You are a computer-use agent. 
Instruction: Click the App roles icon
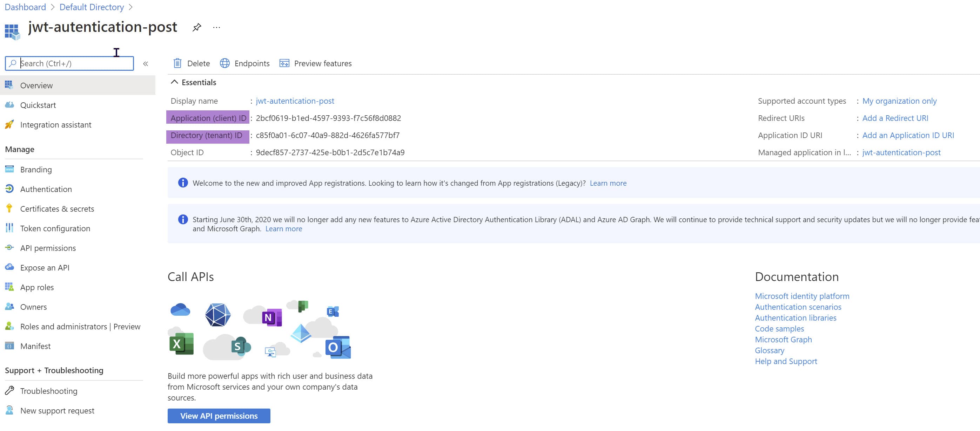pyautogui.click(x=9, y=287)
